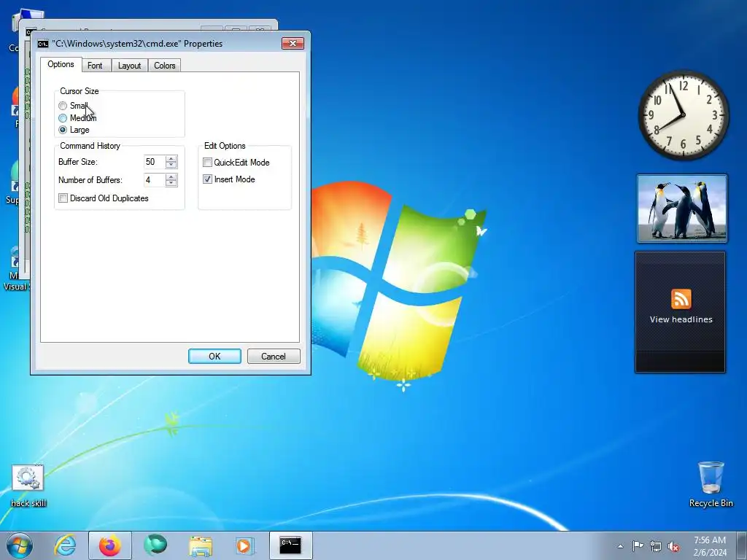Image resolution: width=747 pixels, height=560 pixels.
Task: Click the cmd icon in dialog title bar
Action: coord(43,44)
